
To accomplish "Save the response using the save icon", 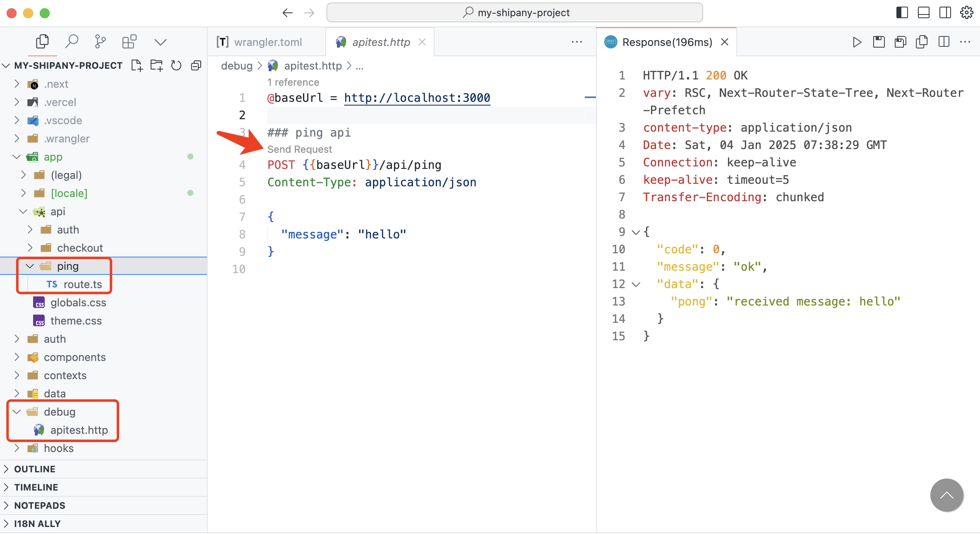I will point(879,42).
